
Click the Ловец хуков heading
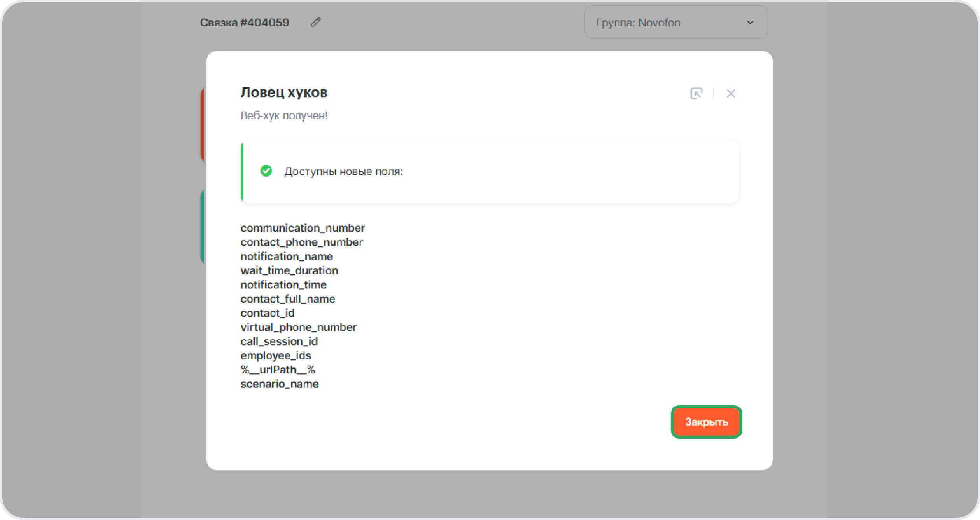point(284,92)
